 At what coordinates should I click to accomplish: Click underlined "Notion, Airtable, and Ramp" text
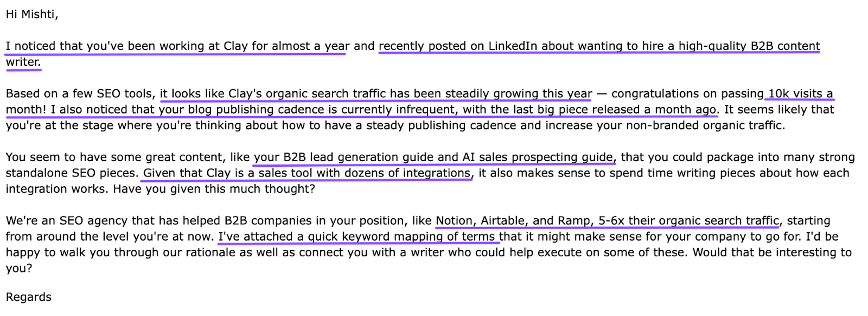(x=513, y=221)
